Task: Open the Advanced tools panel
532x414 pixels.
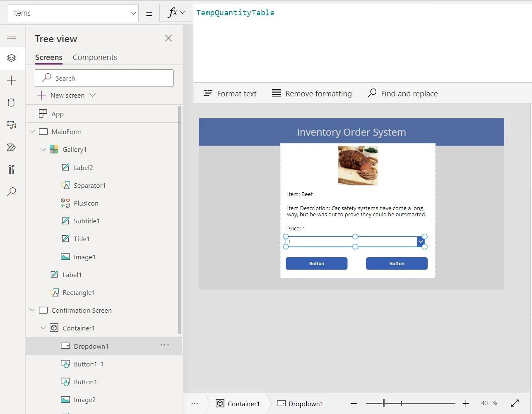Action: pyautogui.click(x=12, y=170)
